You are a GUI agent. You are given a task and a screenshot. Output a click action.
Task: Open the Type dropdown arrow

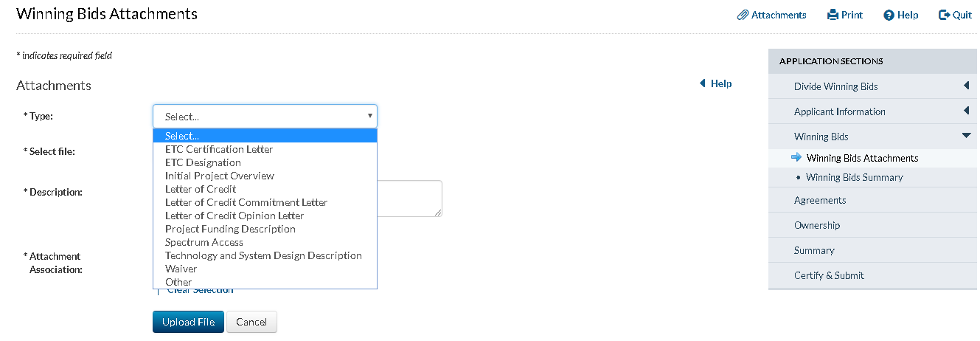pos(369,116)
